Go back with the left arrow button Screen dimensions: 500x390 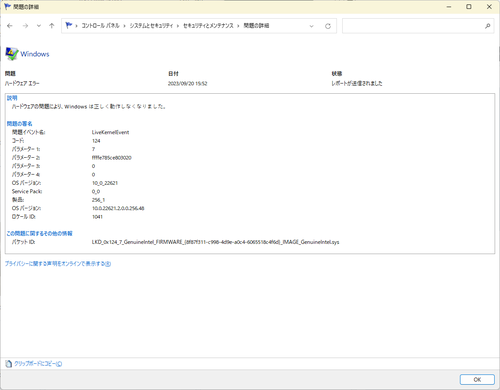point(10,26)
